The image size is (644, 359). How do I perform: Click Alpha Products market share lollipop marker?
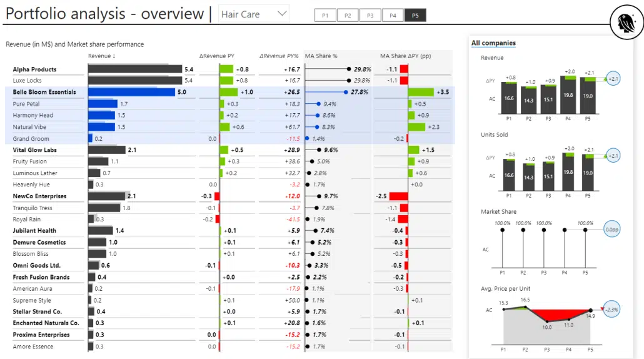(349, 69)
